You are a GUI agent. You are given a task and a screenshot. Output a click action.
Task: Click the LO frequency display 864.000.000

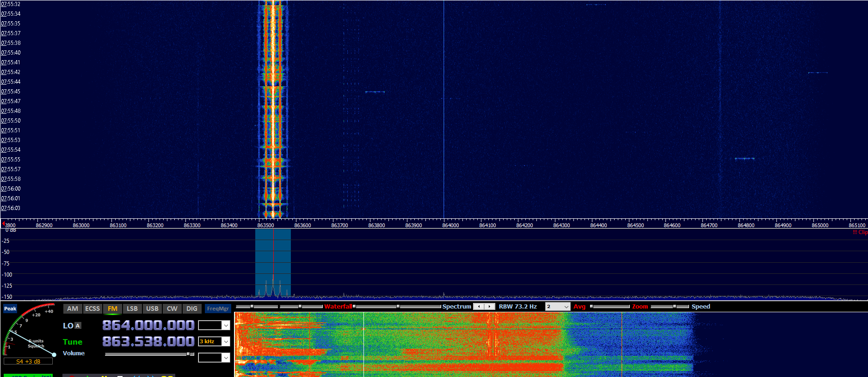[x=148, y=326]
